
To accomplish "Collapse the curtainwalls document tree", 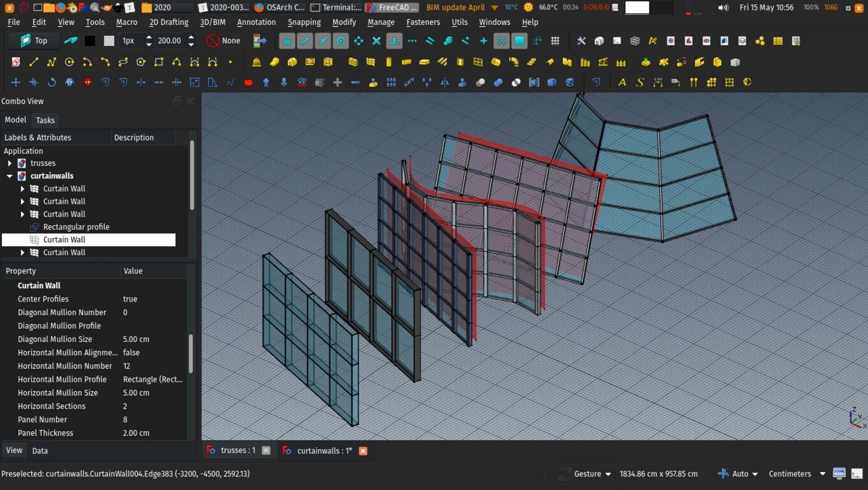I will point(9,176).
